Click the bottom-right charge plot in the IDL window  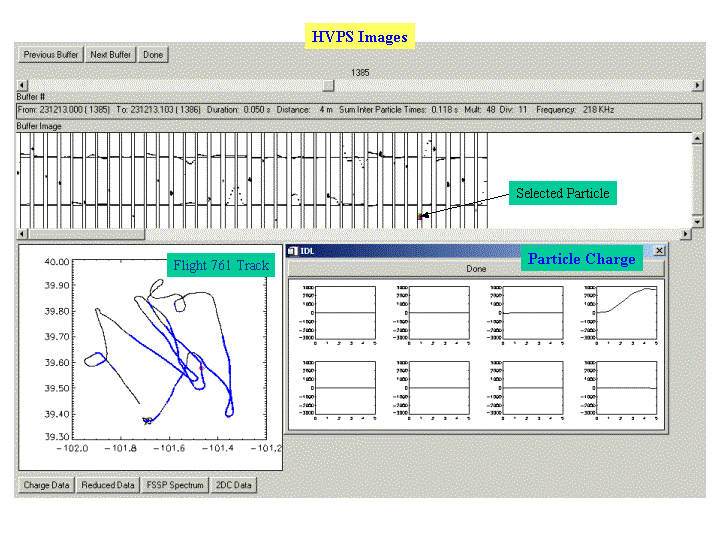tap(627, 388)
